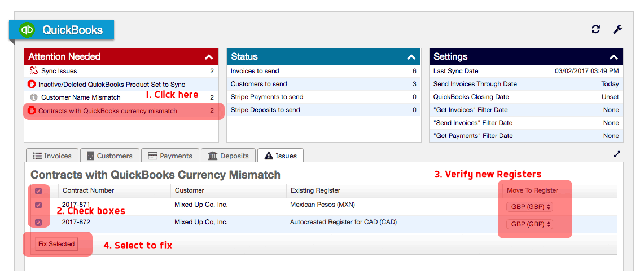Open Customer Name Mismatch issue

click(120, 97)
